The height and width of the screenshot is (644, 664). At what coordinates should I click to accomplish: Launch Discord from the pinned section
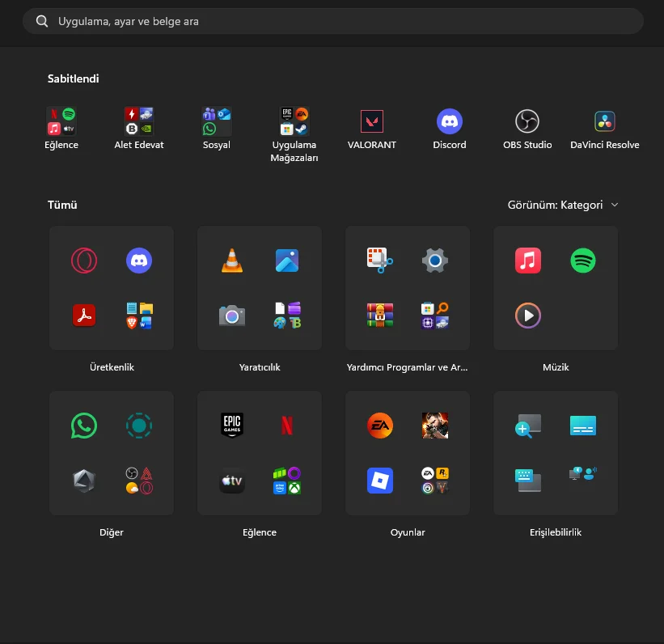coord(450,121)
